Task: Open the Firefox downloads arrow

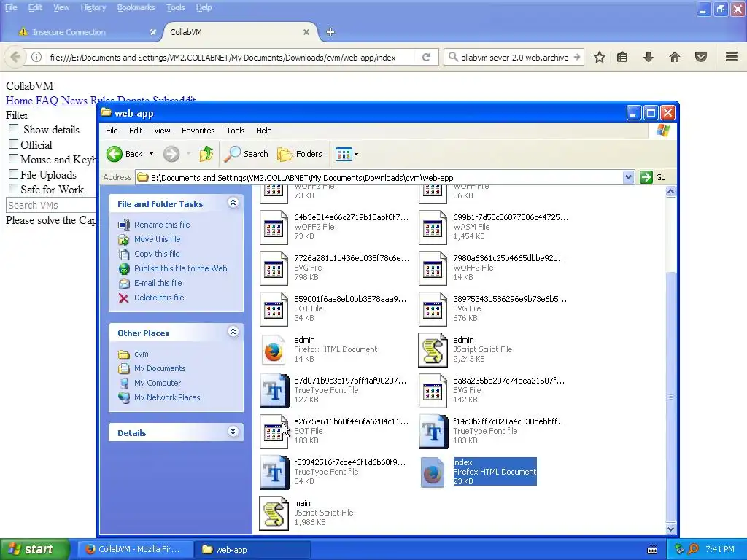Action: click(x=649, y=57)
